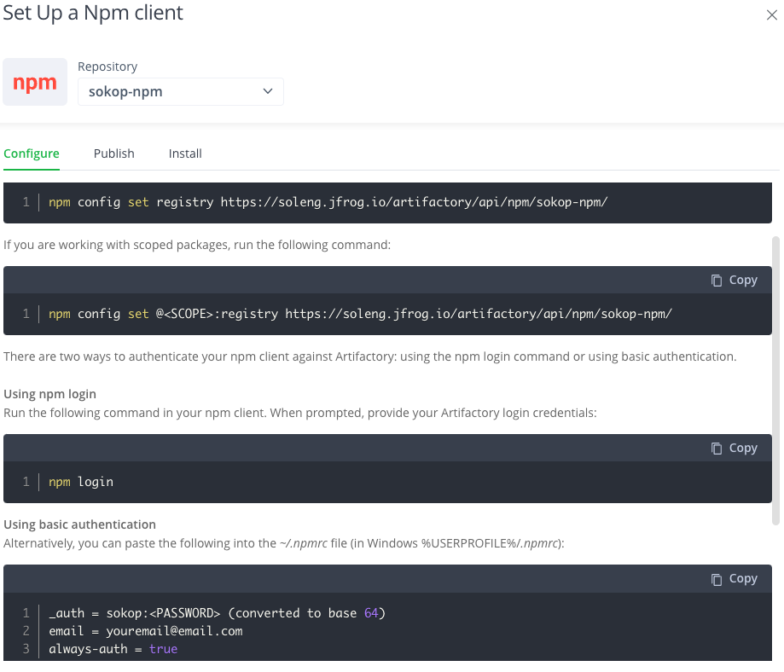Open the sokop-npm repository dropdown
Screen dimensions: 784x672
coord(181,91)
